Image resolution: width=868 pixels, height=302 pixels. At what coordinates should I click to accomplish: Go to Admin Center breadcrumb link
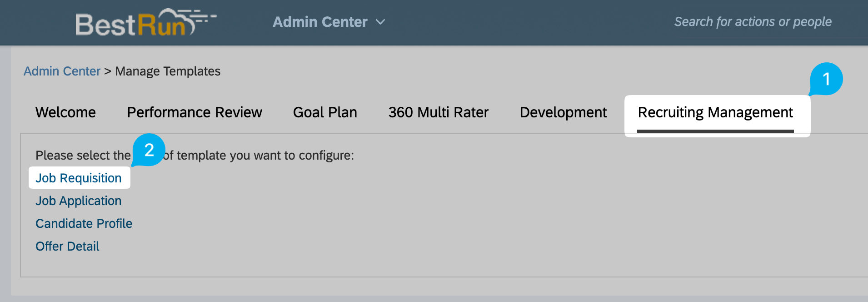(x=62, y=71)
